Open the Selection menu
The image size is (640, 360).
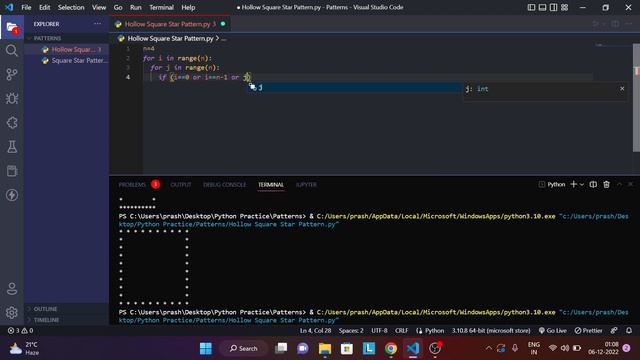[x=71, y=7]
